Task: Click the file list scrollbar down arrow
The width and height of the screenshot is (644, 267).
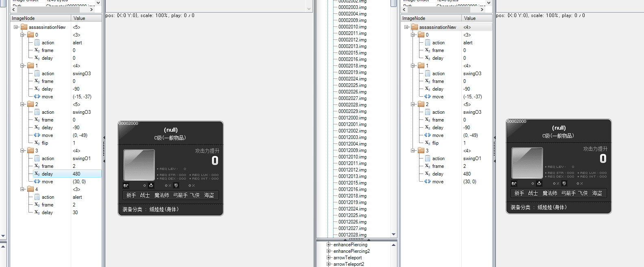Action: click(x=393, y=234)
